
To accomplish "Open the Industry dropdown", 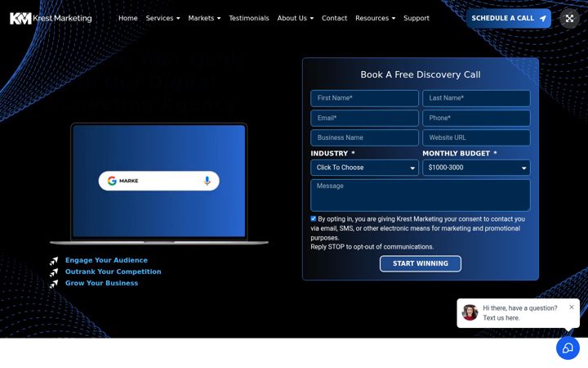I will (x=364, y=168).
